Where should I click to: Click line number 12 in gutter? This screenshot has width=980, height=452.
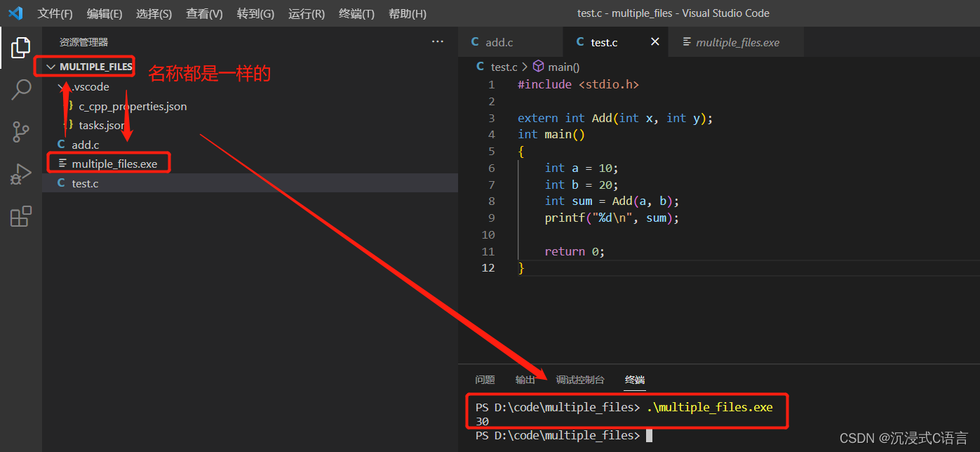488,268
